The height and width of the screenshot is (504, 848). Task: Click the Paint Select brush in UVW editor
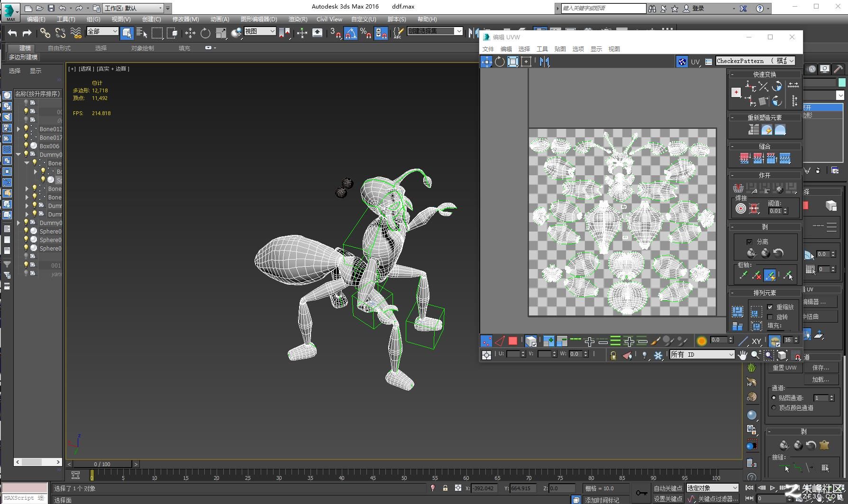pyautogui.click(x=656, y=341)
